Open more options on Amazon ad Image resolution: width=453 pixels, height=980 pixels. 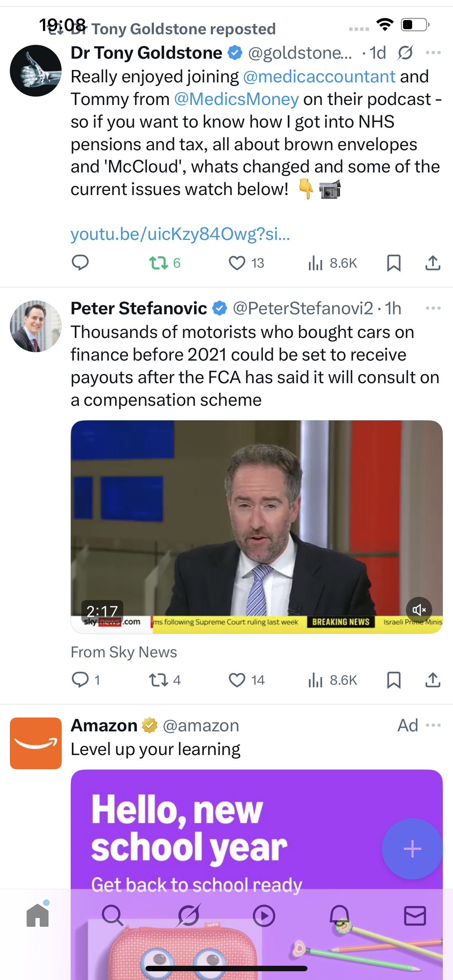point(433,725)
